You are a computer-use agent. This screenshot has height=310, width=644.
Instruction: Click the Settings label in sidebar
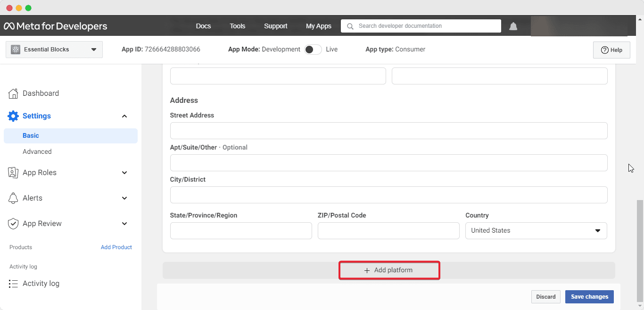(37, 116)
